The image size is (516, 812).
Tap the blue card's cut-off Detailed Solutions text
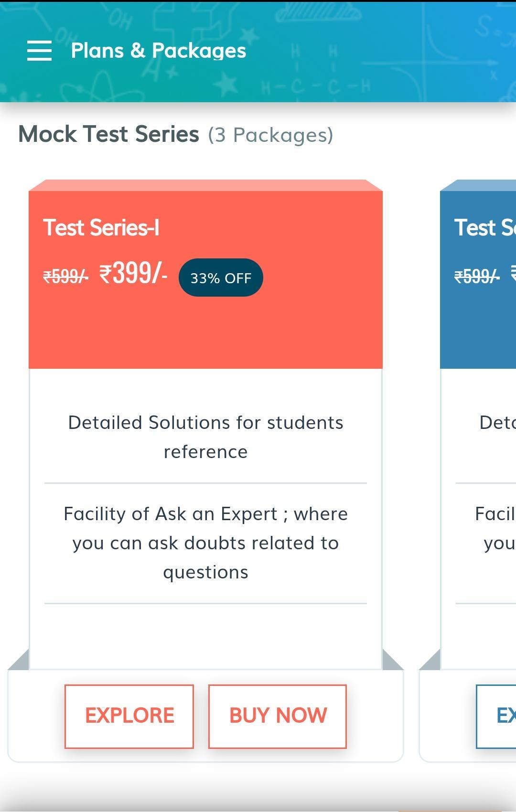coord(497,423)
